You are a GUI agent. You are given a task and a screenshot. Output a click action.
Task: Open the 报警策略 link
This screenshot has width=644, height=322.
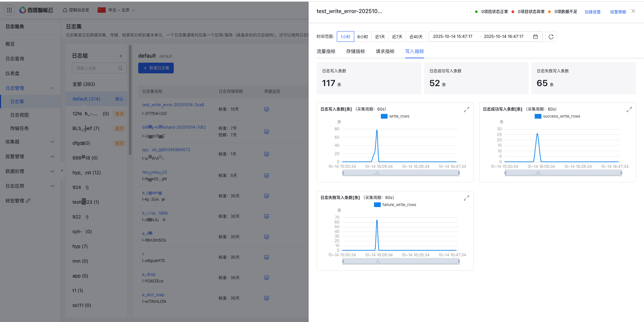(x=618, y=12)
